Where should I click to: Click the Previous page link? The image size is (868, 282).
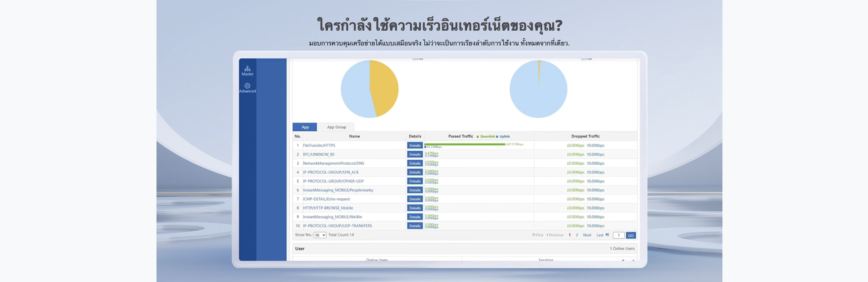click(x=555, y=235)
